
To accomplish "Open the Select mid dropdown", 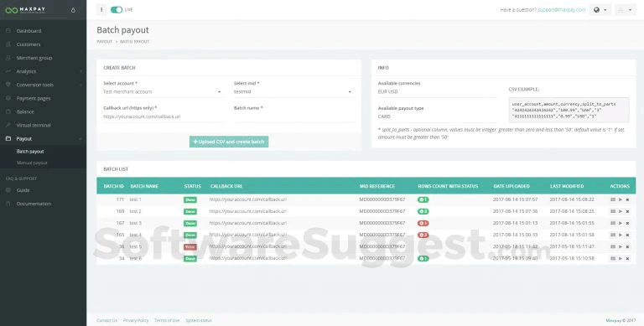I will pos(293,92).
